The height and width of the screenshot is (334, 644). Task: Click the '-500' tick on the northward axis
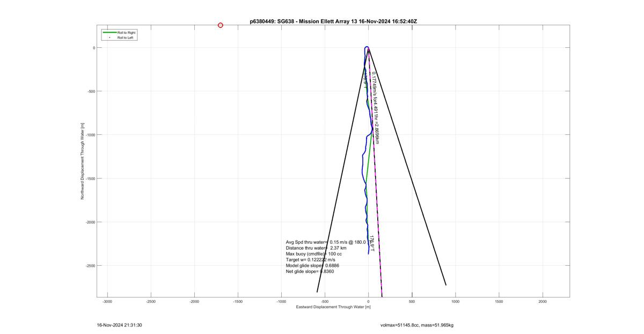[91, 91]
